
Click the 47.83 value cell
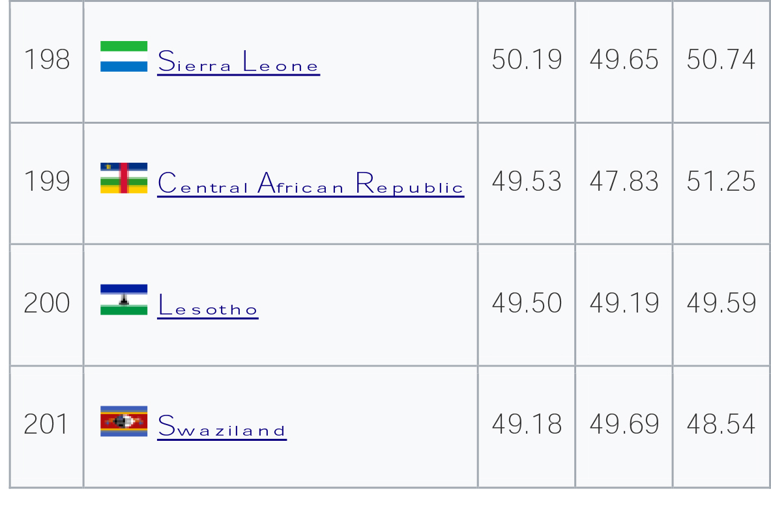pyautogui.click(x=624, y=183)
